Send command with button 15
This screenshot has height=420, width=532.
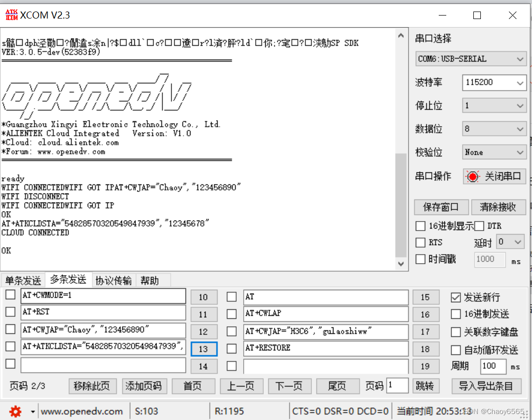(426, 297)
